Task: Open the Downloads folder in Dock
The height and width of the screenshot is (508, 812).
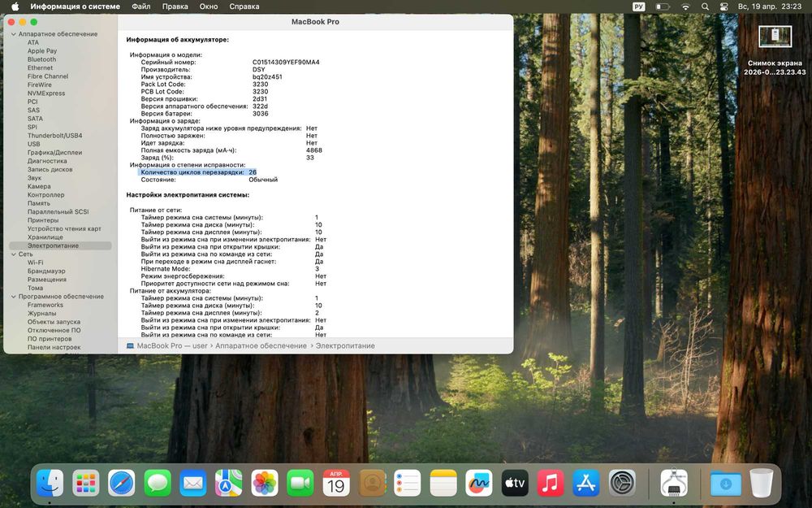Action: (725, 483)
